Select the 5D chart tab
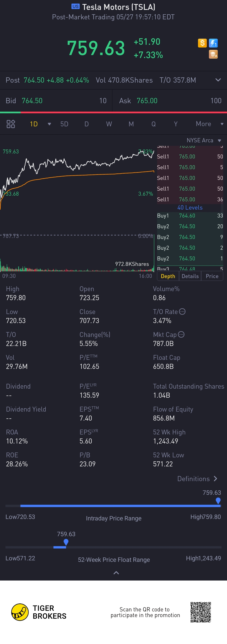Viewport: 227px width, 644px height. click(64, 124)
